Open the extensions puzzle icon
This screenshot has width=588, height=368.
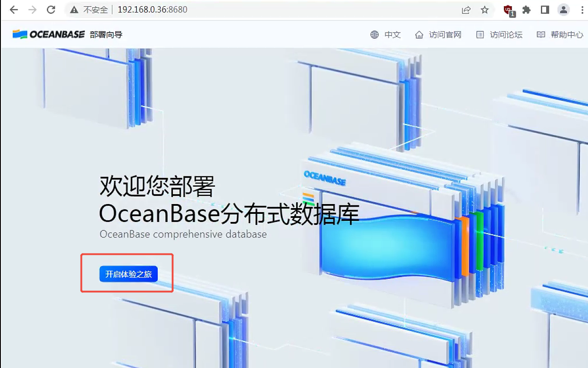point(527,10)
